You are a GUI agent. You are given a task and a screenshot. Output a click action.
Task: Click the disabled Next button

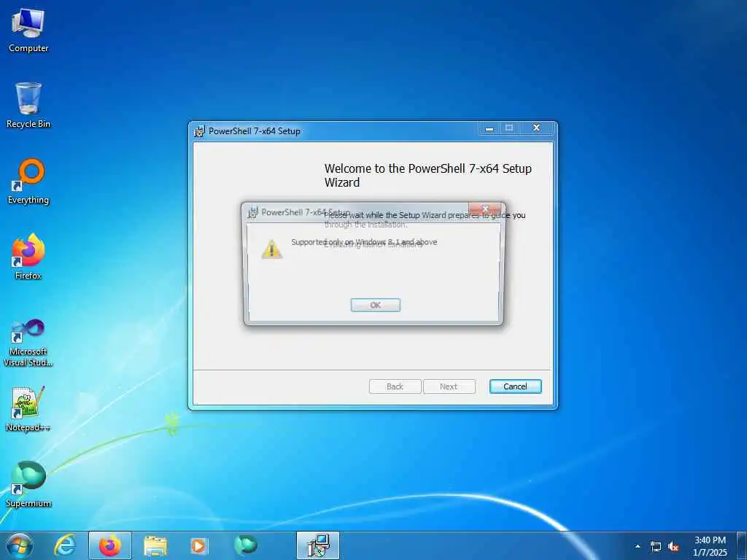tap(449, 386)
